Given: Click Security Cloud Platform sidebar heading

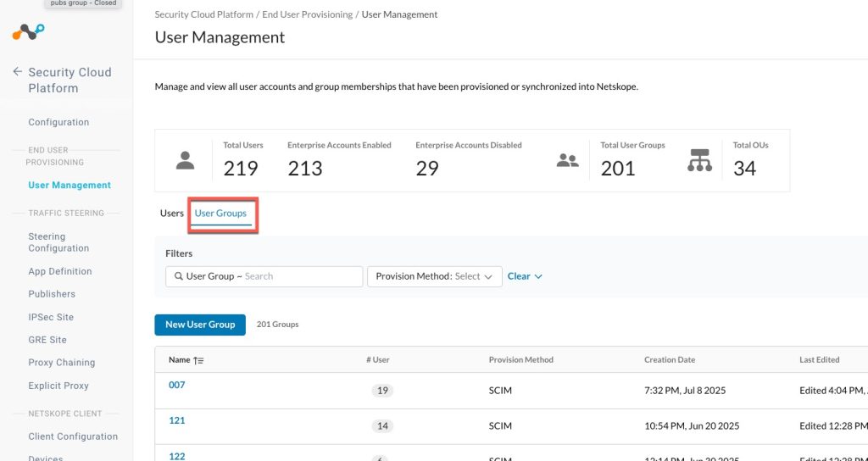Looking at the screenshot, I should 70,81.
